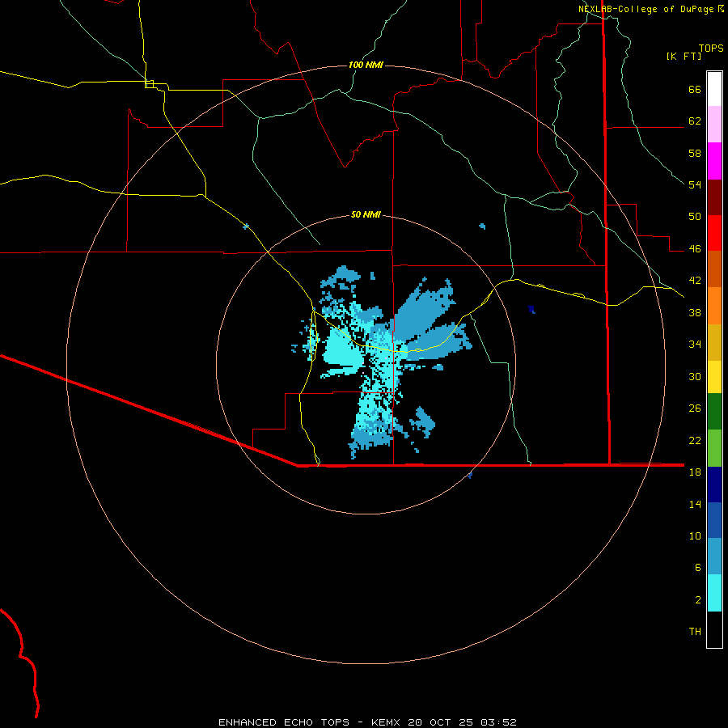Click legend value 22
Image resolution: width=728 pixels, height=728 pixels.
pos(695,441)
